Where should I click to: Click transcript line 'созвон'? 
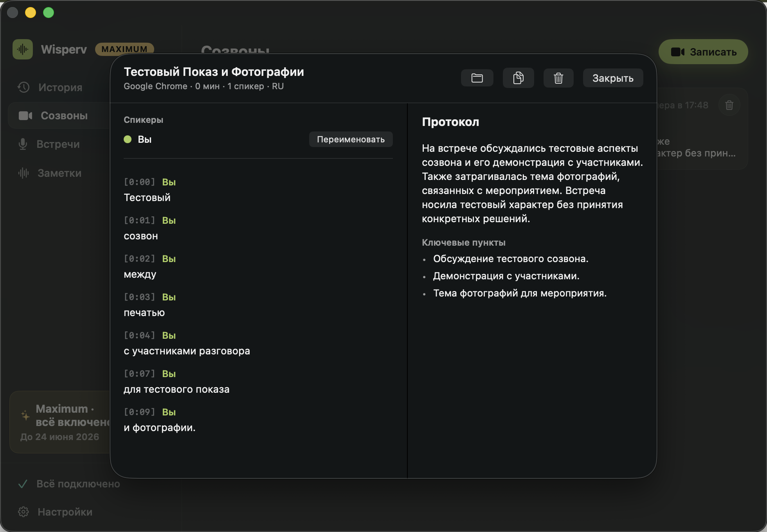[141, 236]
